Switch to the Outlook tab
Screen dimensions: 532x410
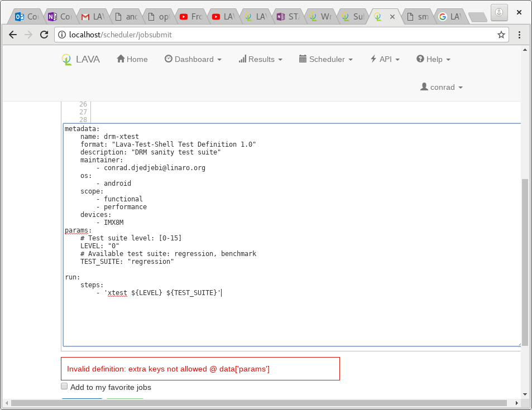click(x=26, y=17)
